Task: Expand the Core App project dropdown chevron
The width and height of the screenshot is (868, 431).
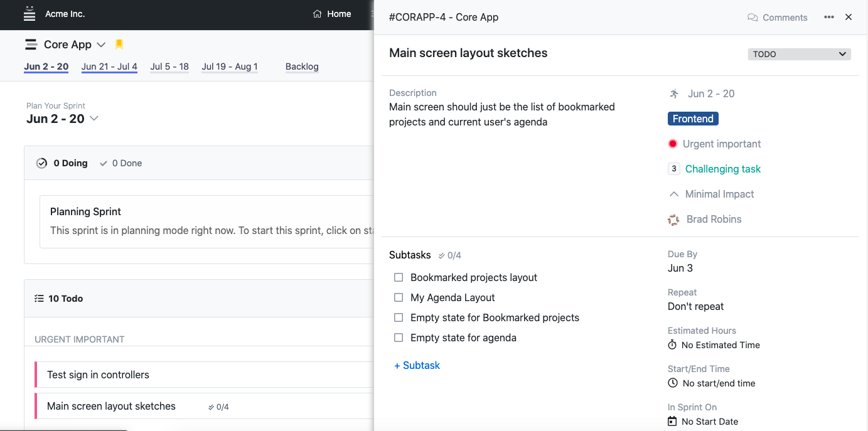Action: coord(101,45)
